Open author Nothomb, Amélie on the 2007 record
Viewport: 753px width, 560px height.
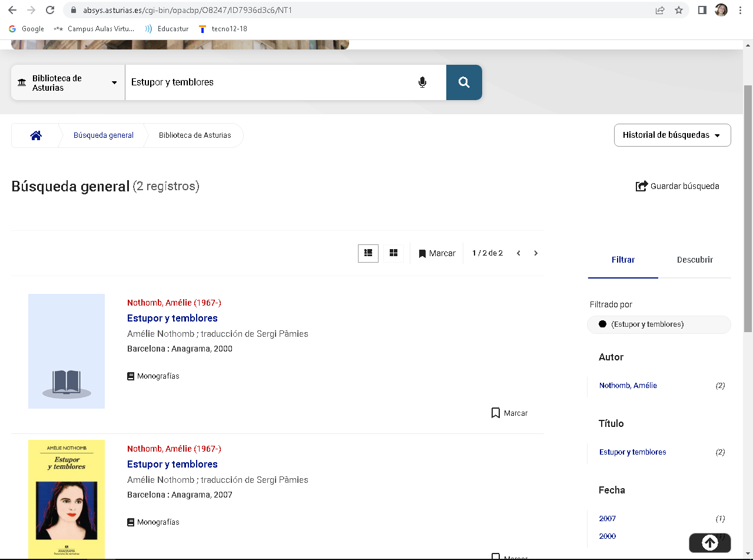(x=174, y=449)
